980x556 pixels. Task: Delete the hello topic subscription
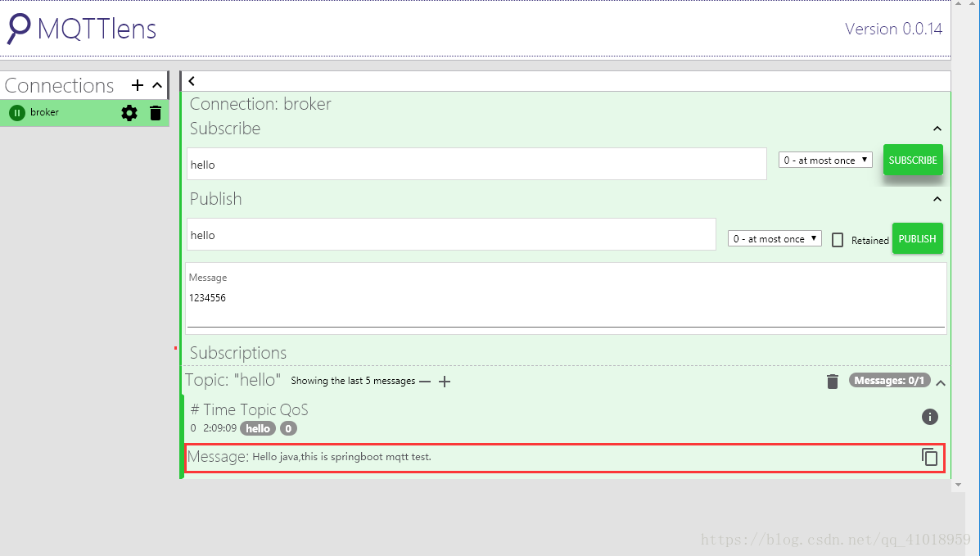[833, 380]
